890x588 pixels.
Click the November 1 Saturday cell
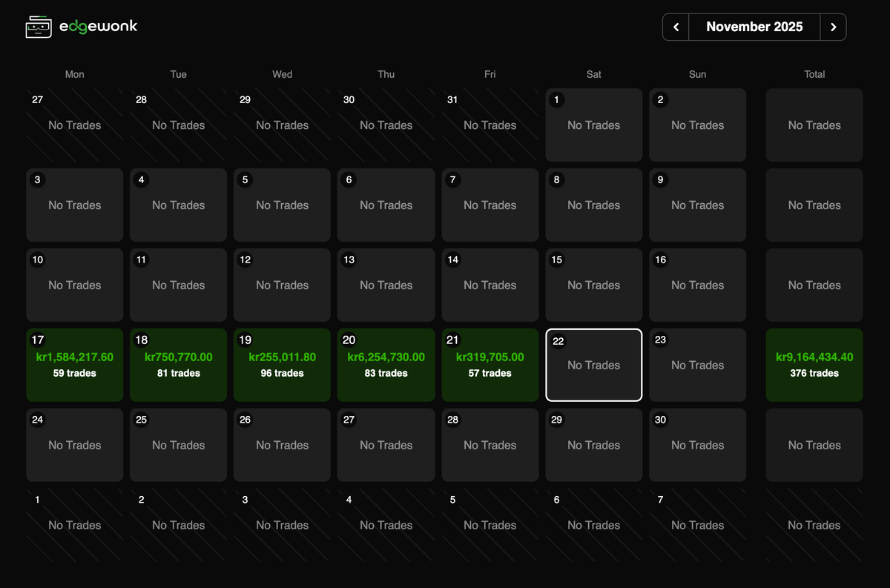[594, 125]
